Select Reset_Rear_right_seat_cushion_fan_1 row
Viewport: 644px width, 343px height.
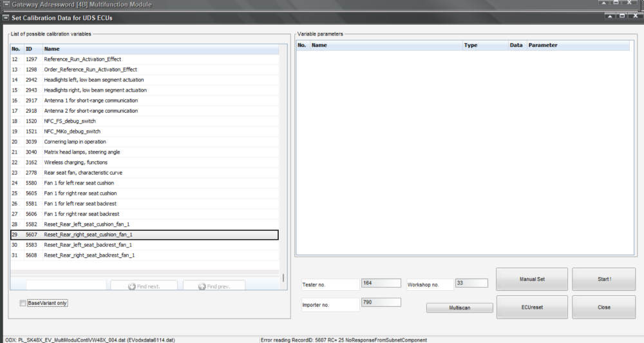click(x=144, y=235)
